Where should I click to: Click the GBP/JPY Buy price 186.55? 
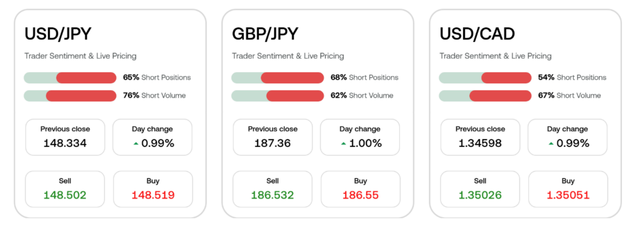(x=361, y=195)
